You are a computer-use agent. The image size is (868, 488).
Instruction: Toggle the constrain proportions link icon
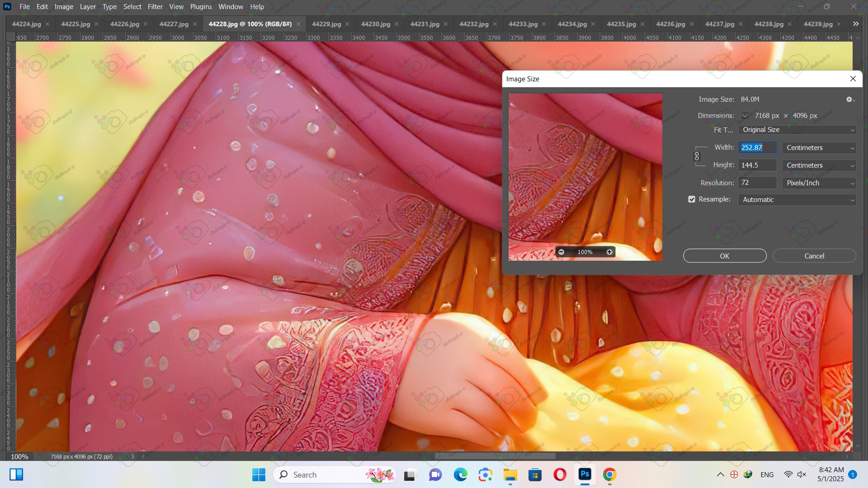coord(697,156)
